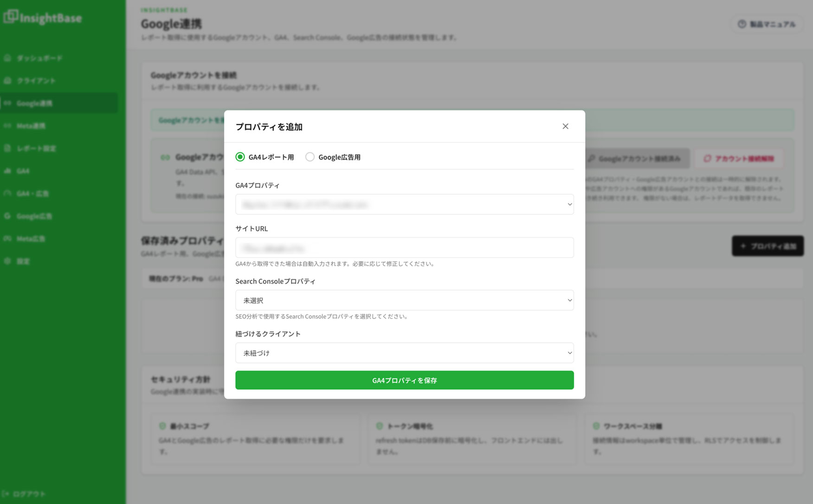Click the プロパティ追加 button behind the dialog
The image size is (813, 504).
[768, 246]
